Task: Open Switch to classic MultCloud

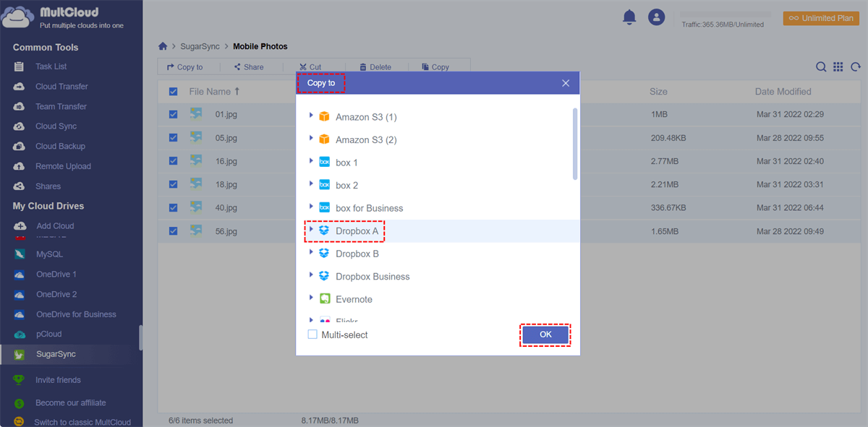Action: tap(82, 422)
